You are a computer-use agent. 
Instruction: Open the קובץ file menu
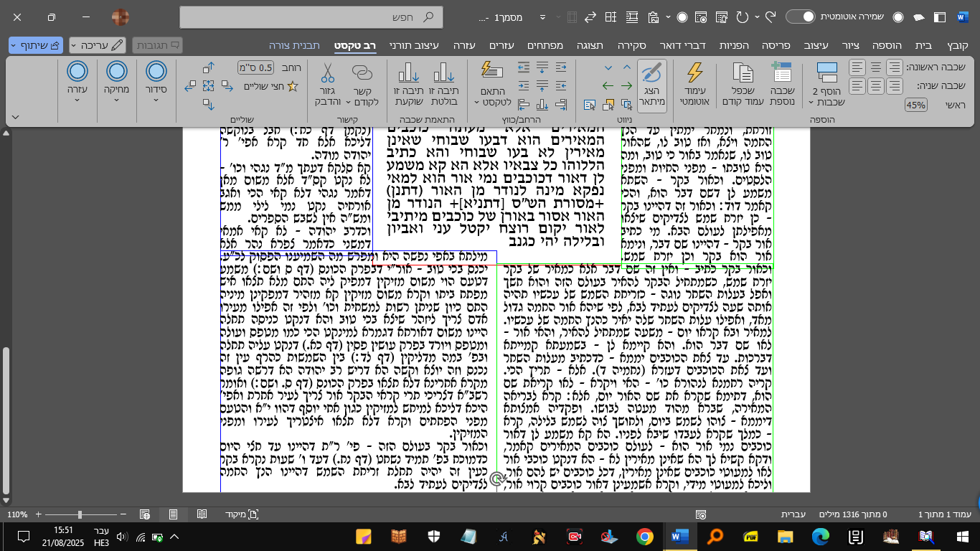[x=956, y=45]
